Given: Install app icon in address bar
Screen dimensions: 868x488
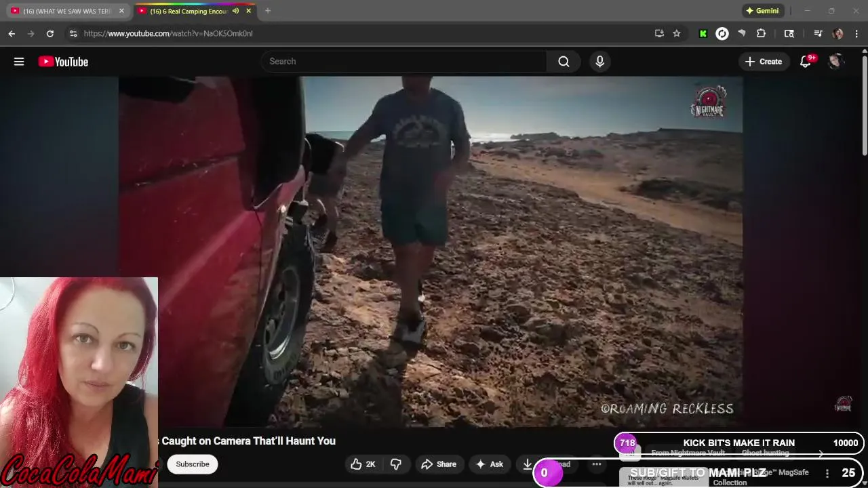Looking at the screenshot, I should pos(659,33).
